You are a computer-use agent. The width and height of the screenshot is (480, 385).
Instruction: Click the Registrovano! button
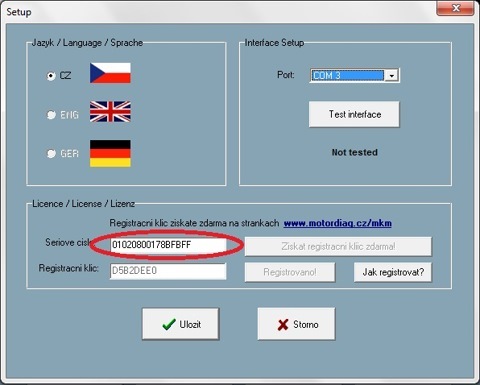[290, 272]
